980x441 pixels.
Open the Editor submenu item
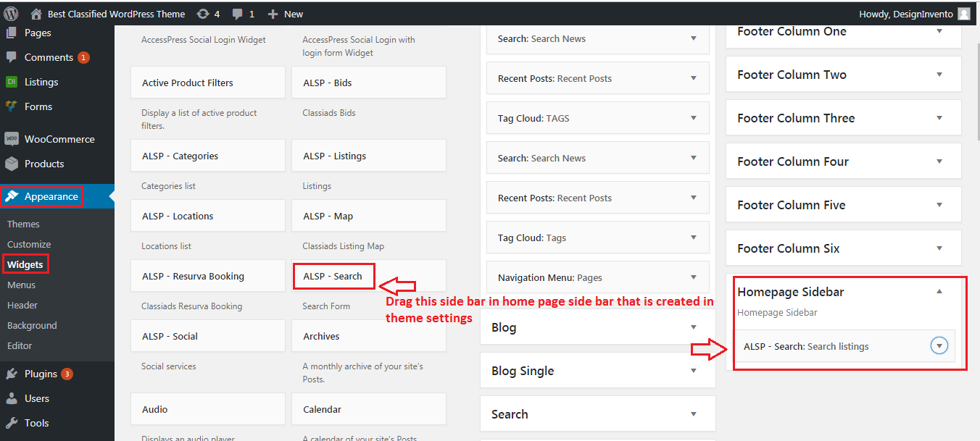[20, 345]
